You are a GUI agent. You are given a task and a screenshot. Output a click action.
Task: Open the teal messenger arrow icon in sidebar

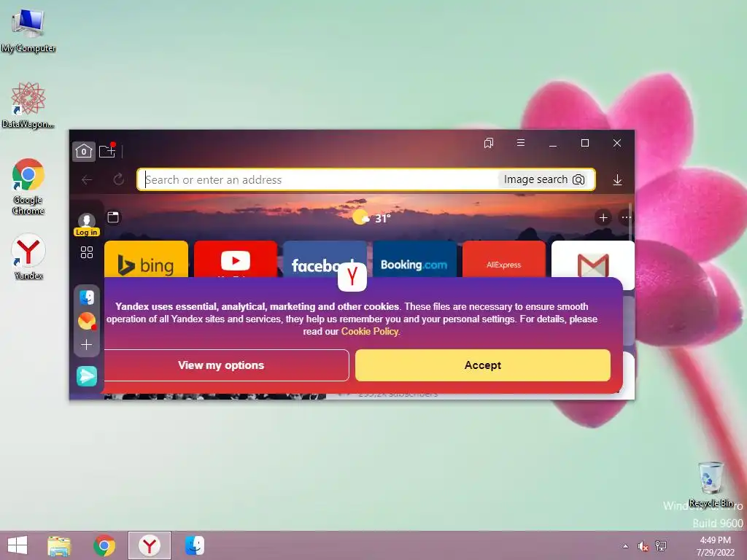tap(87, 376)
